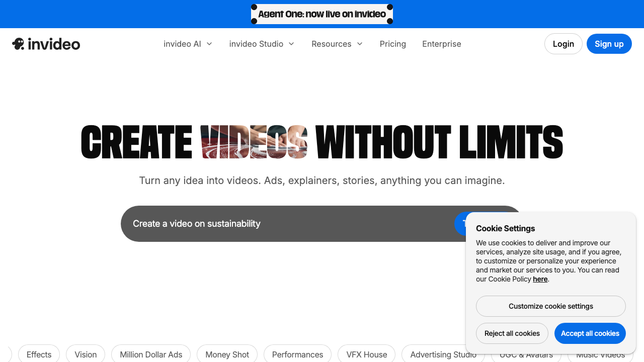Accept all cookies
Screen dimensions: 644x362
(x=590, y=333)
